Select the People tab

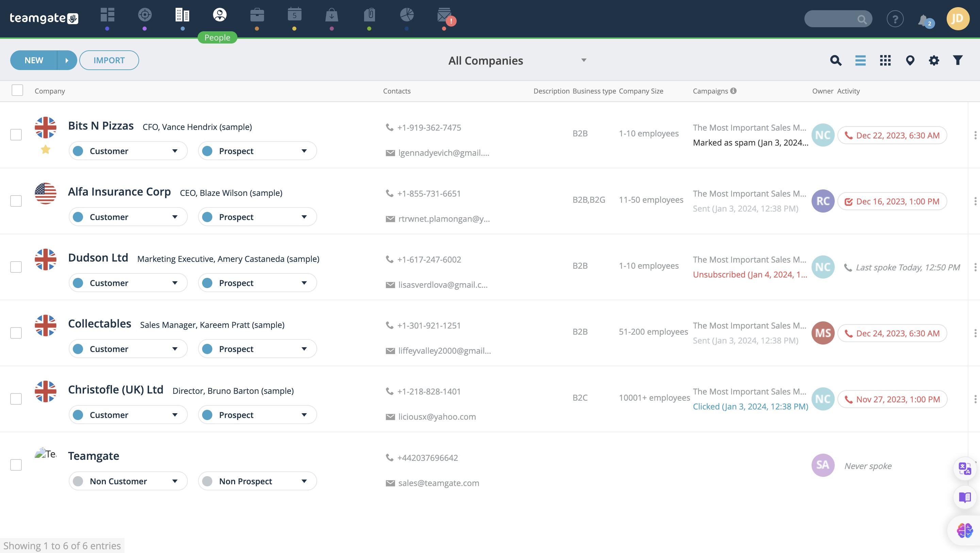[x=219, y=15]
